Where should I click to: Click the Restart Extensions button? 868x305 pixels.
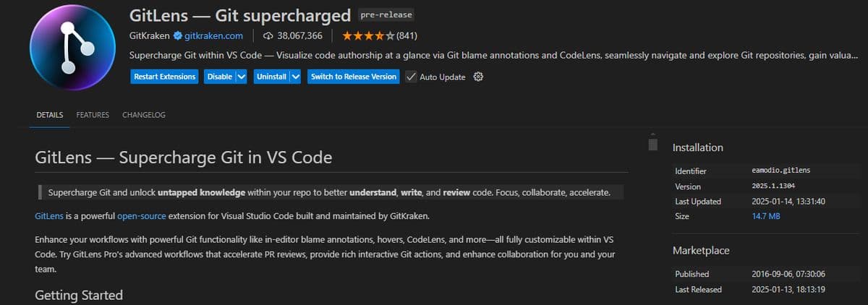point(165,77)
